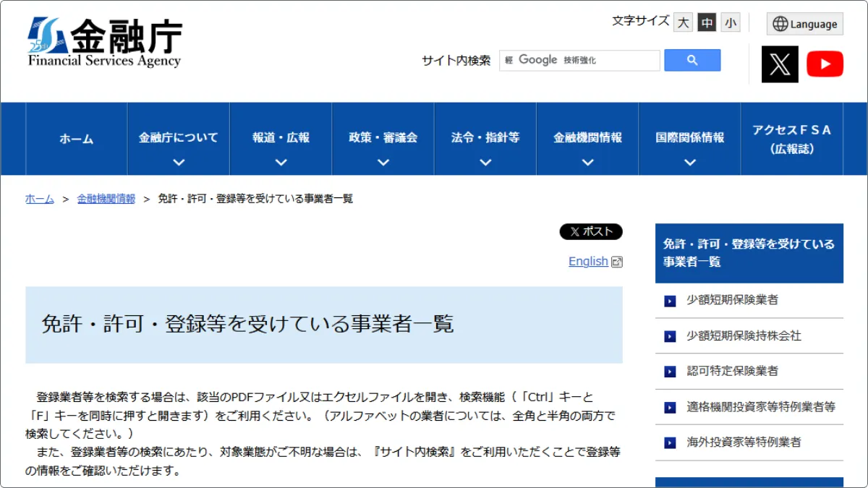The image size is (868, 488).
Task: Select the 小 font size option
Action: (x=730, y=22)
